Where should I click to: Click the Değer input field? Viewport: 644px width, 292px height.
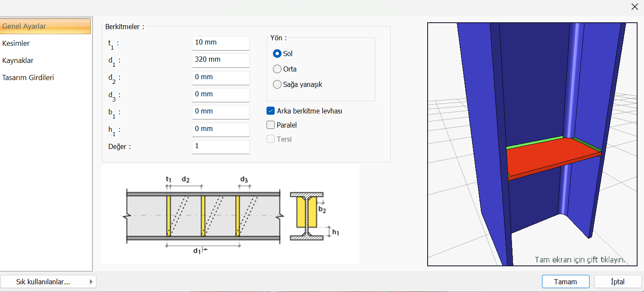click(221, 146)
